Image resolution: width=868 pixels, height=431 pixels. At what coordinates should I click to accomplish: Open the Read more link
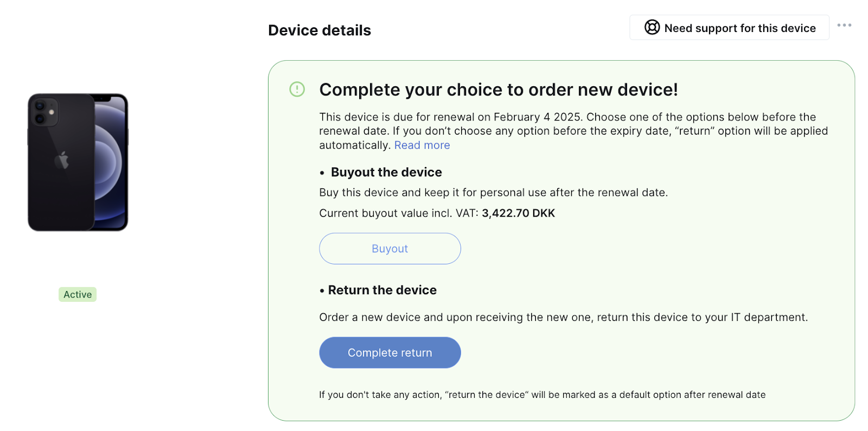(x=422, y=145)
